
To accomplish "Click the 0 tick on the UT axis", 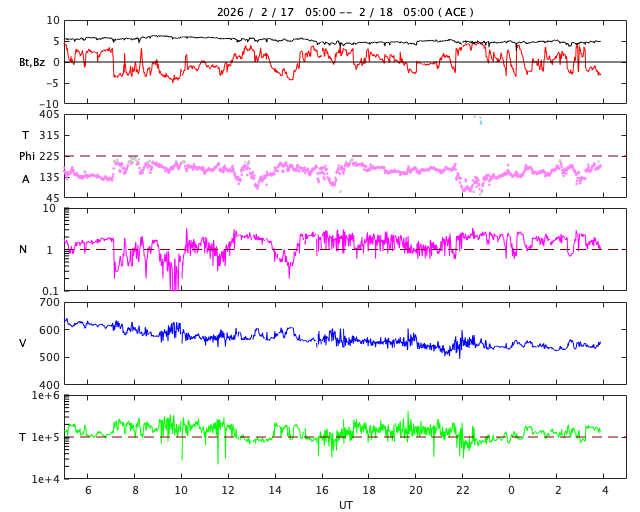I will pos(511,490).
